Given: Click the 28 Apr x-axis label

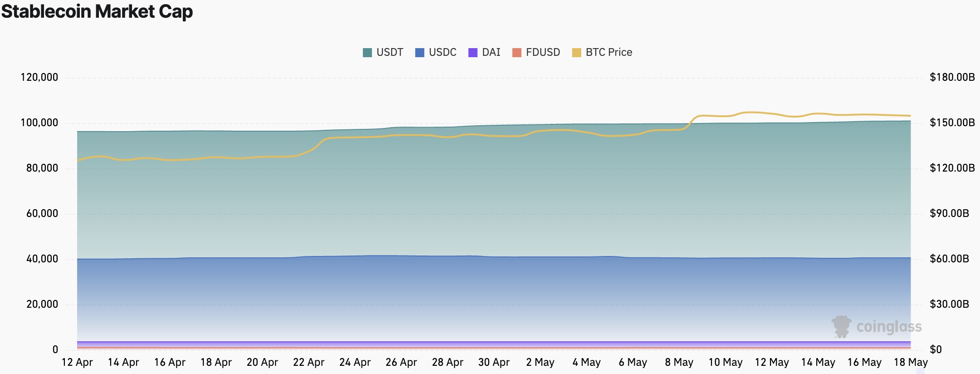Looking at the screenshot, I should (447, 363).
